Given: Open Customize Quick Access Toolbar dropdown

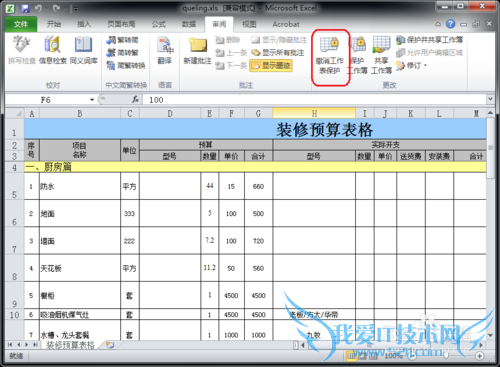Looking at the screenshot, I should click(76, 9).
